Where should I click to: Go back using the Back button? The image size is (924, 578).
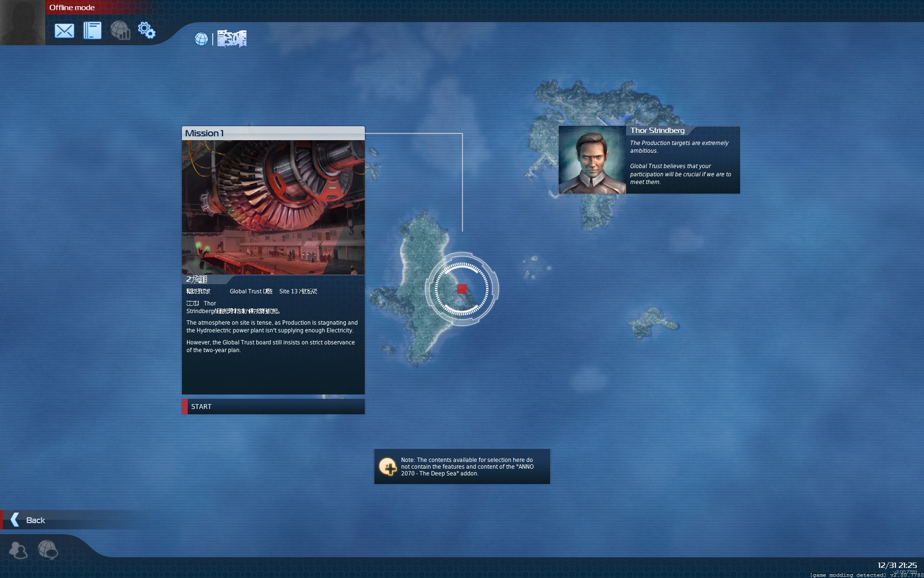[72, 520]
